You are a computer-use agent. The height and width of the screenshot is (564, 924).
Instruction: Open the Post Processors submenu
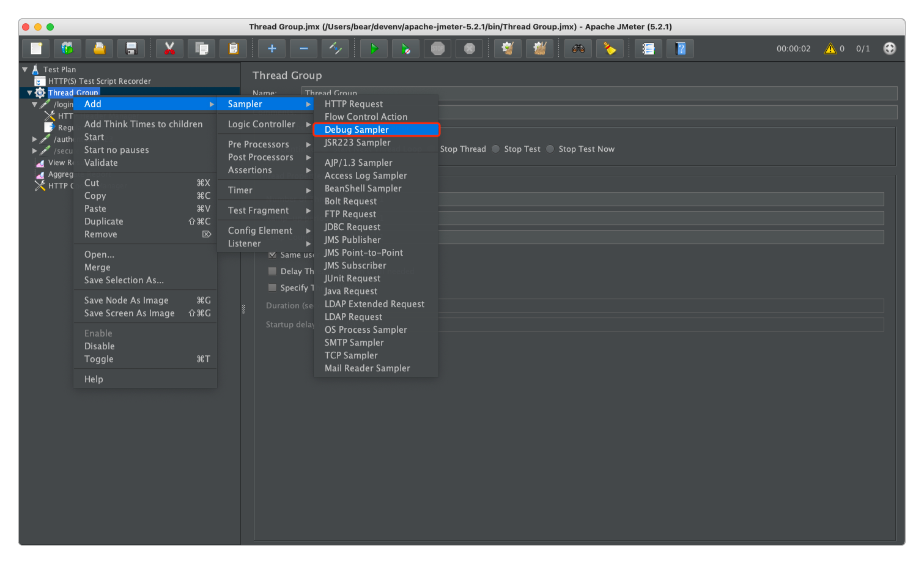click(265, 157)
